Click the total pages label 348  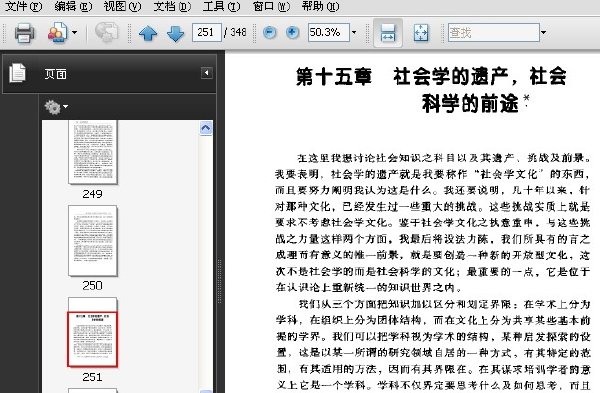238,33
